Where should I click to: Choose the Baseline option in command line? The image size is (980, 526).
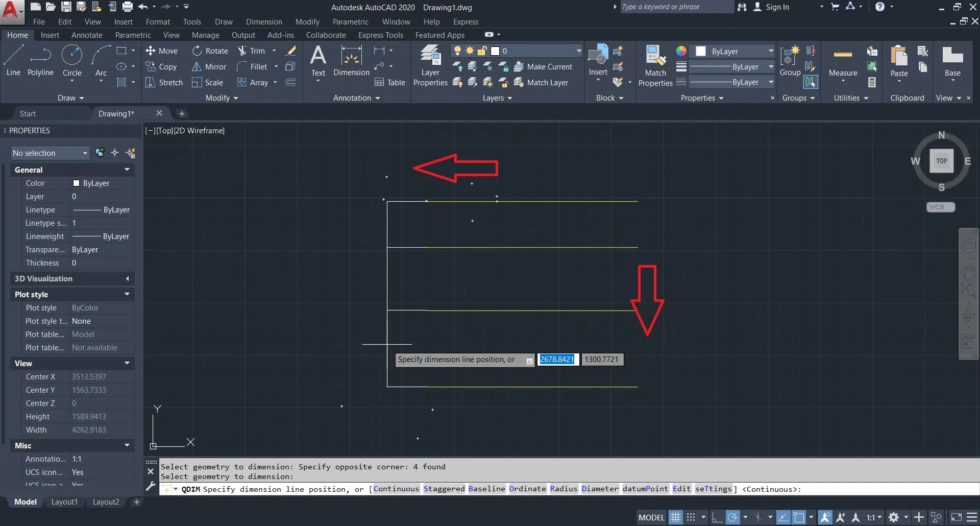pyautogui.click(x=486, y=489)
